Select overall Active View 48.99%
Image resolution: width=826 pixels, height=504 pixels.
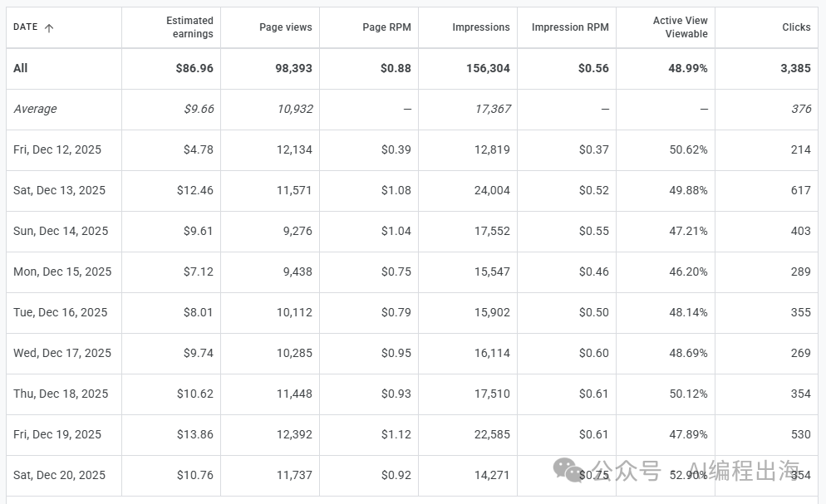(687, 68)
